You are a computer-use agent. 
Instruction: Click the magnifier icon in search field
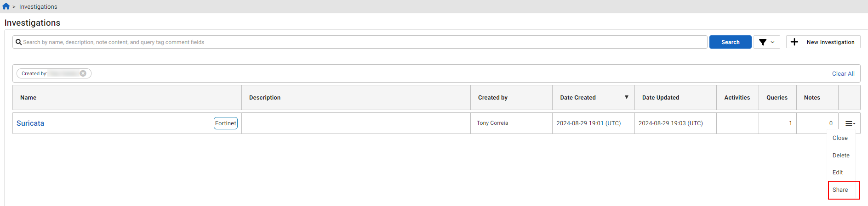18,42
